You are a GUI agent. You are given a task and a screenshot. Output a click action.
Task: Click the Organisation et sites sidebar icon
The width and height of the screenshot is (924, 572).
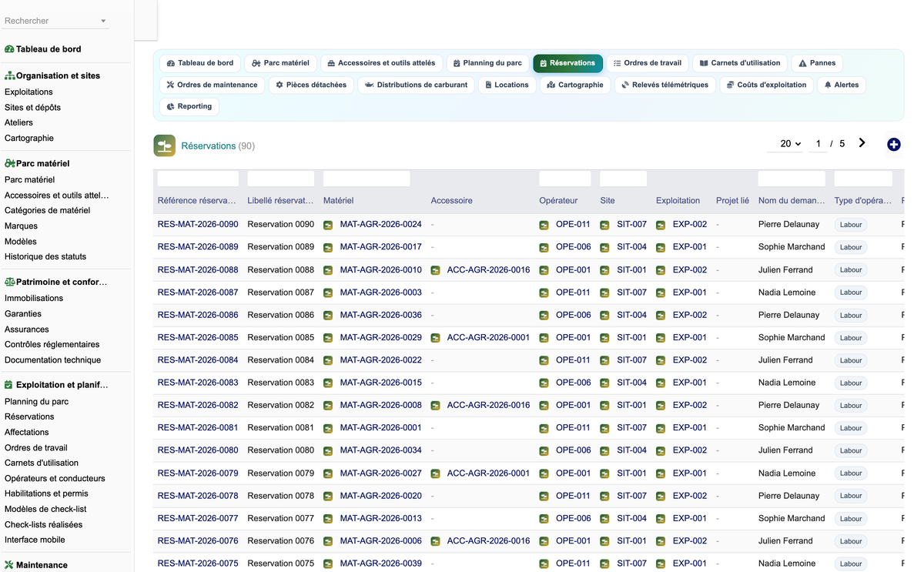click(x=10, y=76)
